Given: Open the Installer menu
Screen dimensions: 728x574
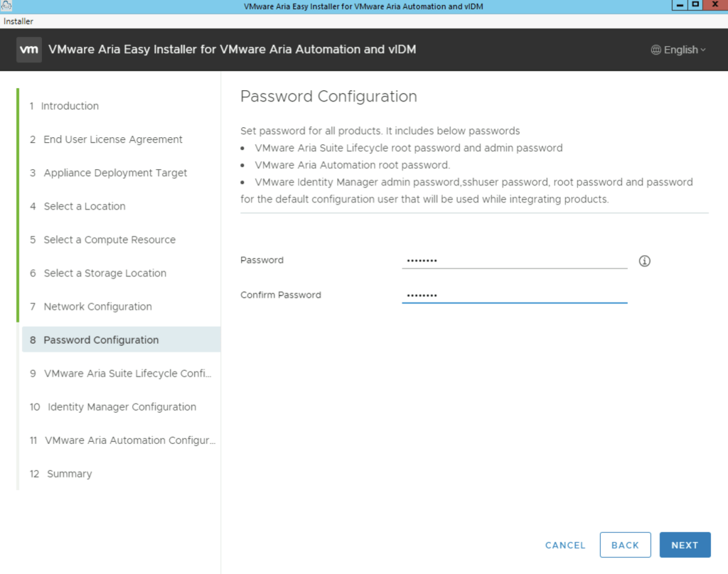Looking at the screenshot, I should 18,21.
